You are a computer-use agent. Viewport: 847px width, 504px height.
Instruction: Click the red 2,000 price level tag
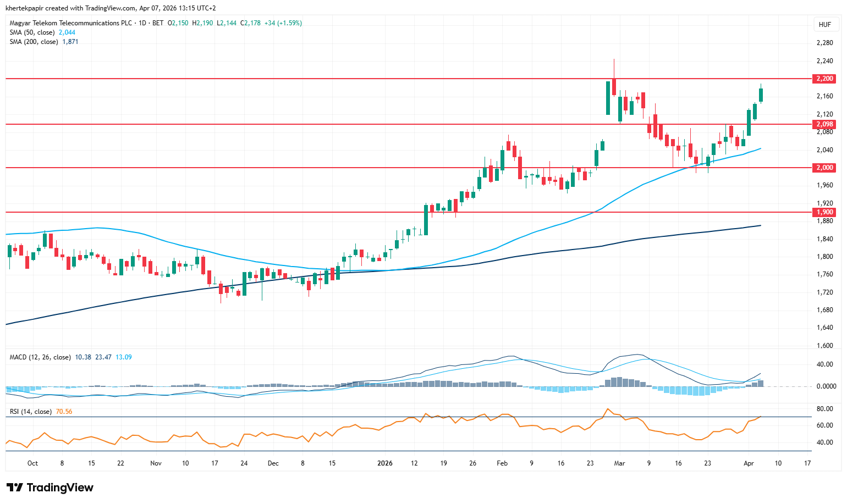[x=824, y=168]
